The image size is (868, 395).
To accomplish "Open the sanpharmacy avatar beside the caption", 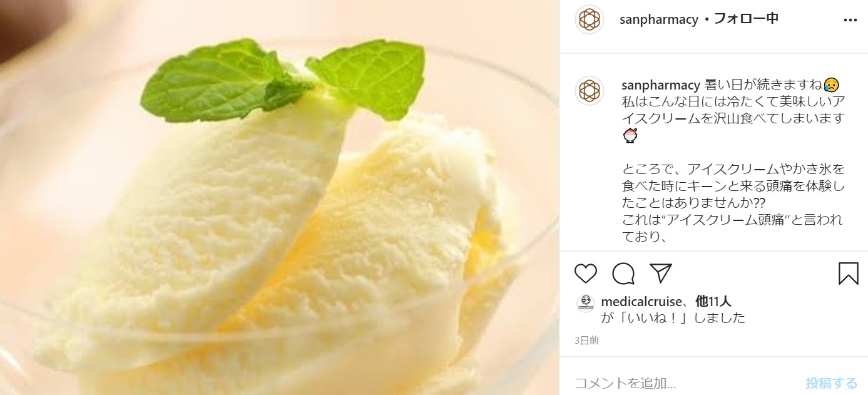I will [x=589, y=91].
